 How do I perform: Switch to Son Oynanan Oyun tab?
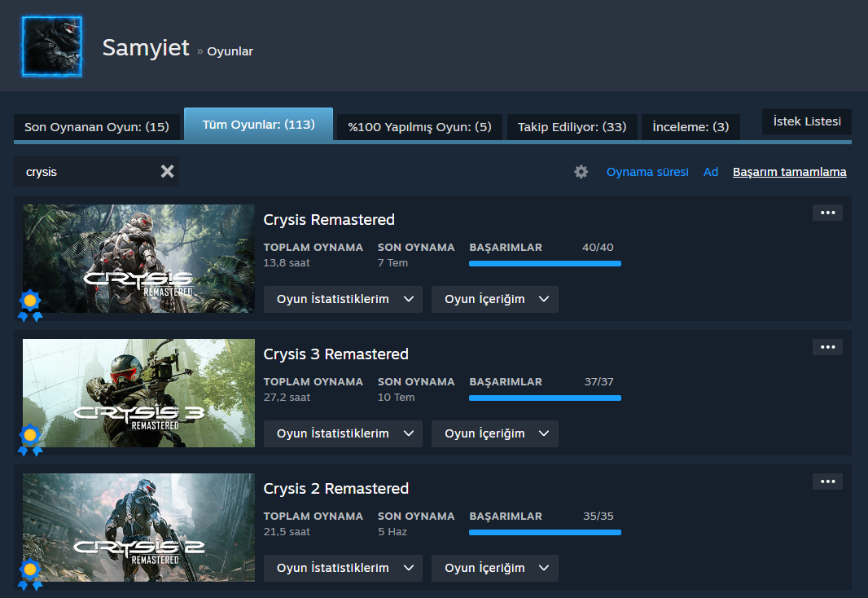[97, 127]
